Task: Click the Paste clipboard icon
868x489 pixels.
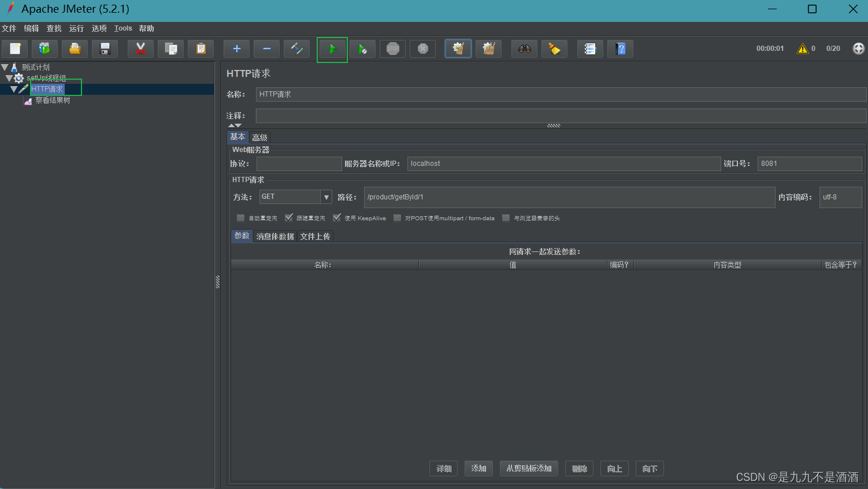Action: (201, 49)
